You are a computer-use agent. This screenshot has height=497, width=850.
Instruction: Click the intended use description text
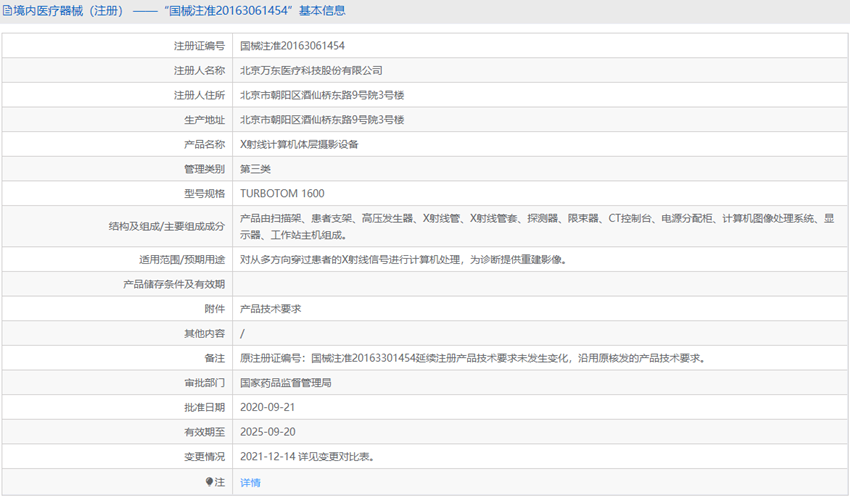403,260
